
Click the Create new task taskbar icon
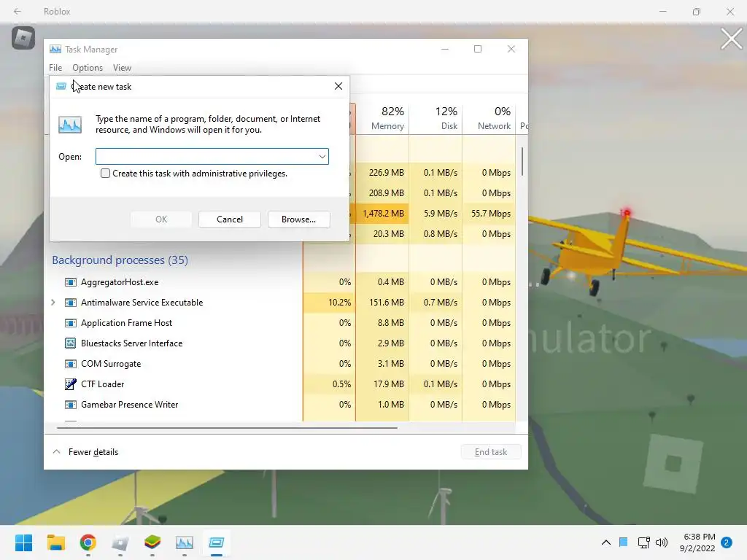pyautogui.click(x=216, y=542)
